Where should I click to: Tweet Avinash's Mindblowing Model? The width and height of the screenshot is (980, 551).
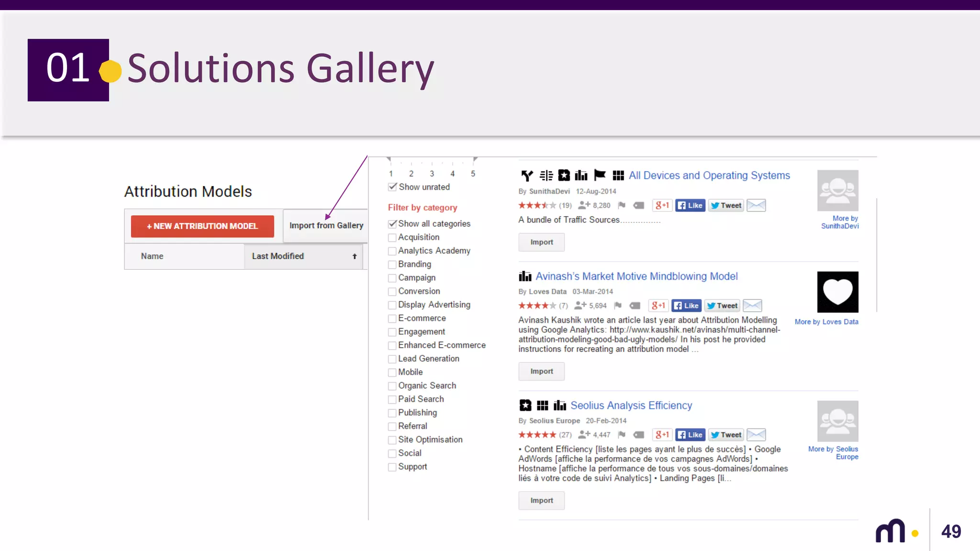point(722,306)
